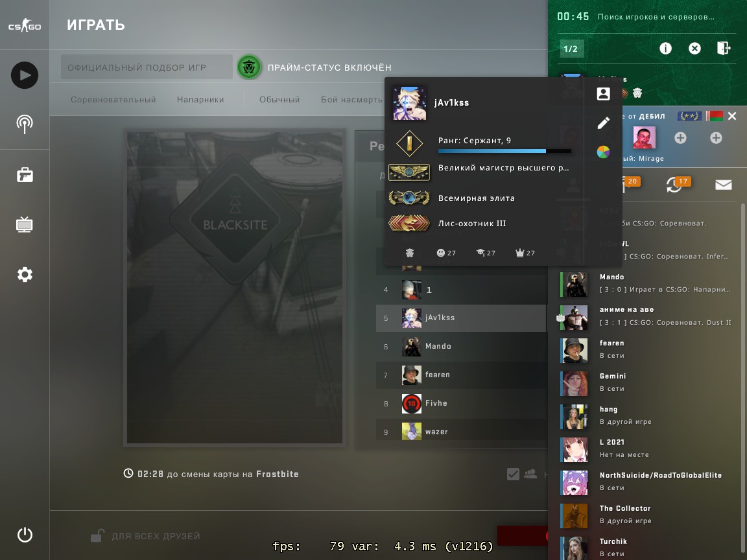
Task: Open jAv1kss profile card icon
Action: 603,94
